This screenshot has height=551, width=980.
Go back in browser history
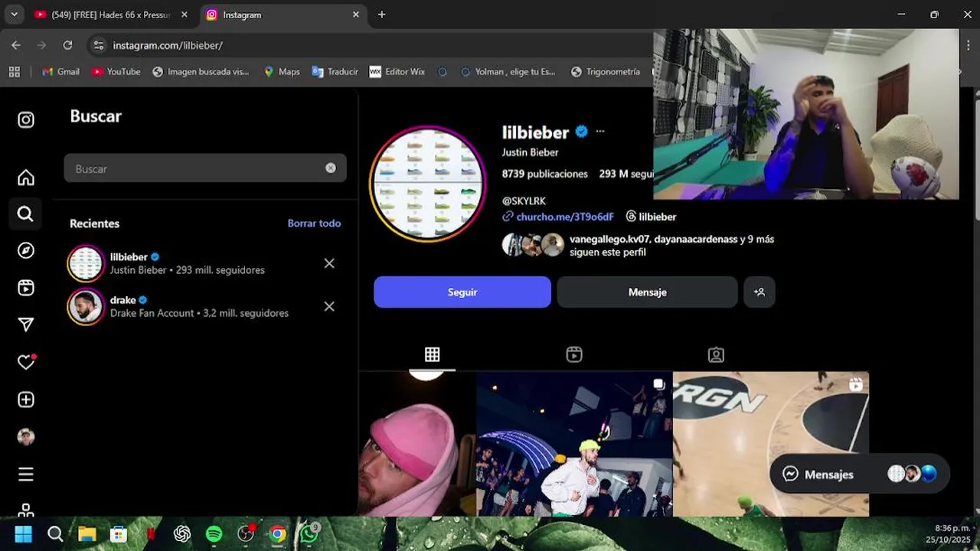16,45
